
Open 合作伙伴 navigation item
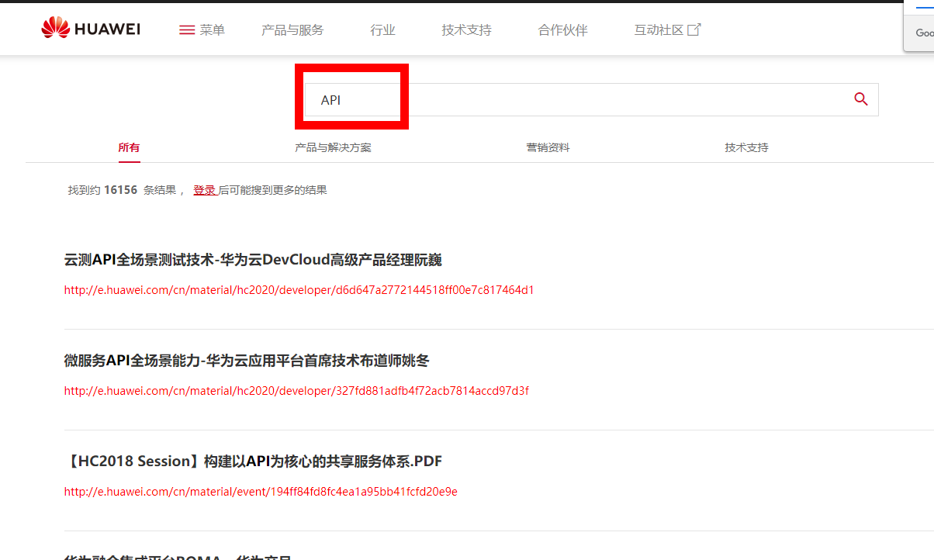click(562, 30)
